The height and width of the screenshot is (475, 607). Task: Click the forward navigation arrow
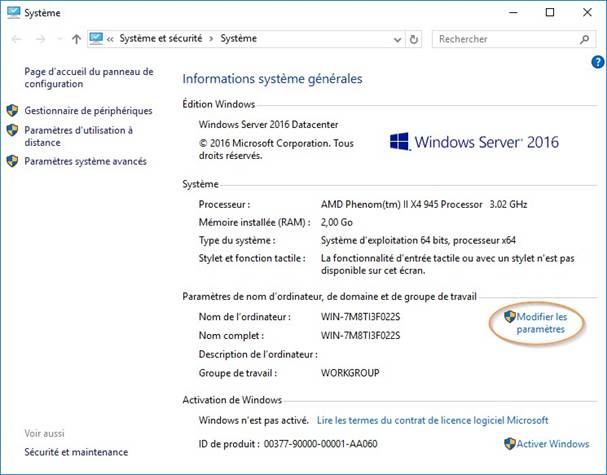pyautogui.click(x=40, y=39)
